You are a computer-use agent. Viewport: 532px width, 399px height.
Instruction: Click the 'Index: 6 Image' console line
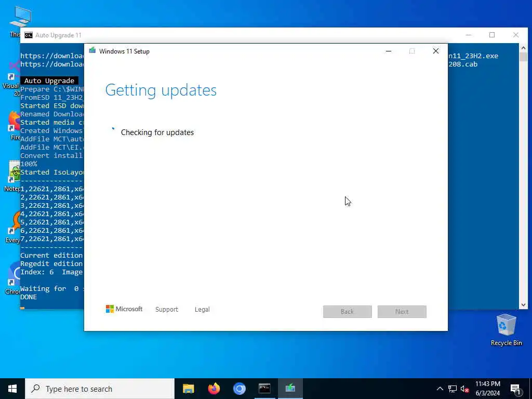tap(51, 272)
